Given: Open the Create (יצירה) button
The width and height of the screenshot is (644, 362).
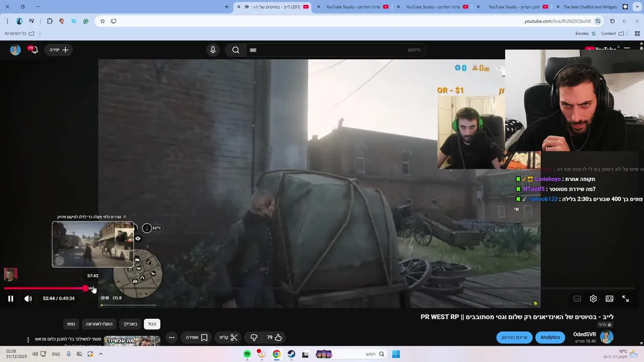Looking at the screenshot, I should (59, 50).
